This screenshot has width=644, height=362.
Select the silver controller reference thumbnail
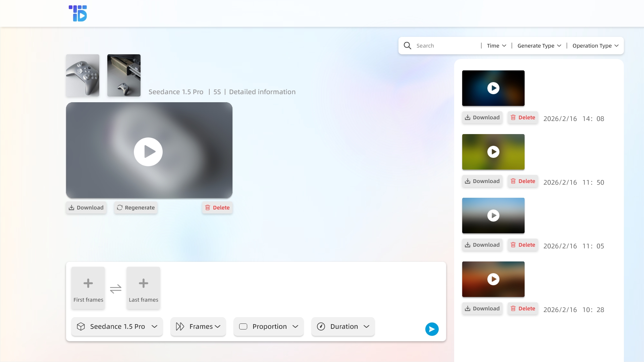coord(83,75)
